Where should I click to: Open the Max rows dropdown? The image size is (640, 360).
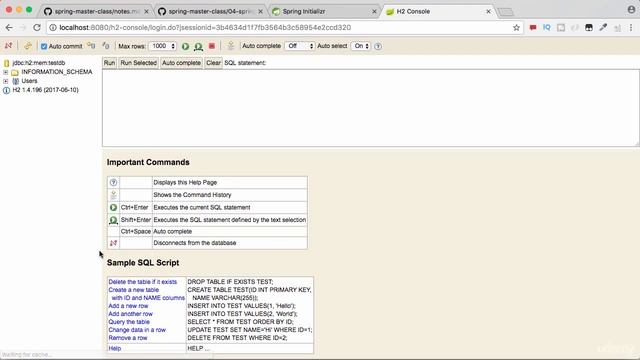tap(162, 46)
